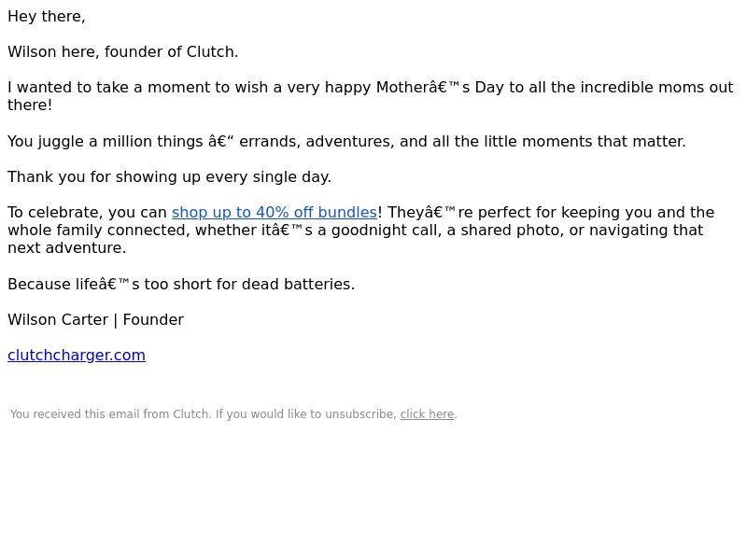
Task: Open the shop up to 40% off bundles link
Action: point(275,213)
